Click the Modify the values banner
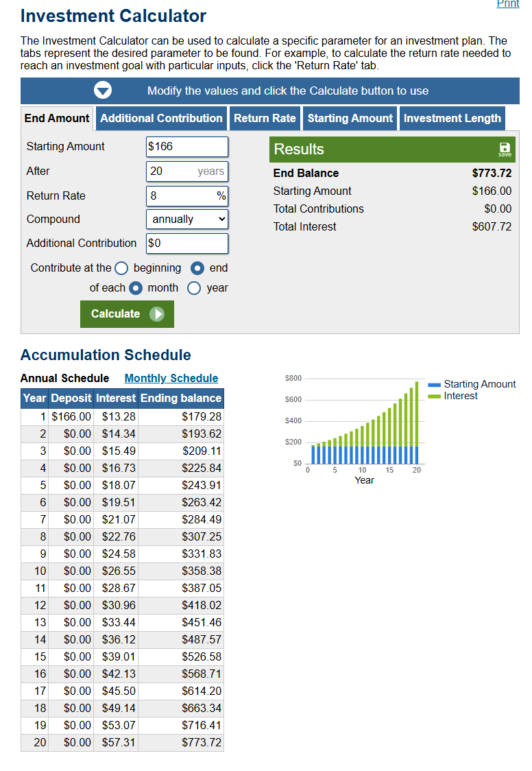 pos(269,91)
